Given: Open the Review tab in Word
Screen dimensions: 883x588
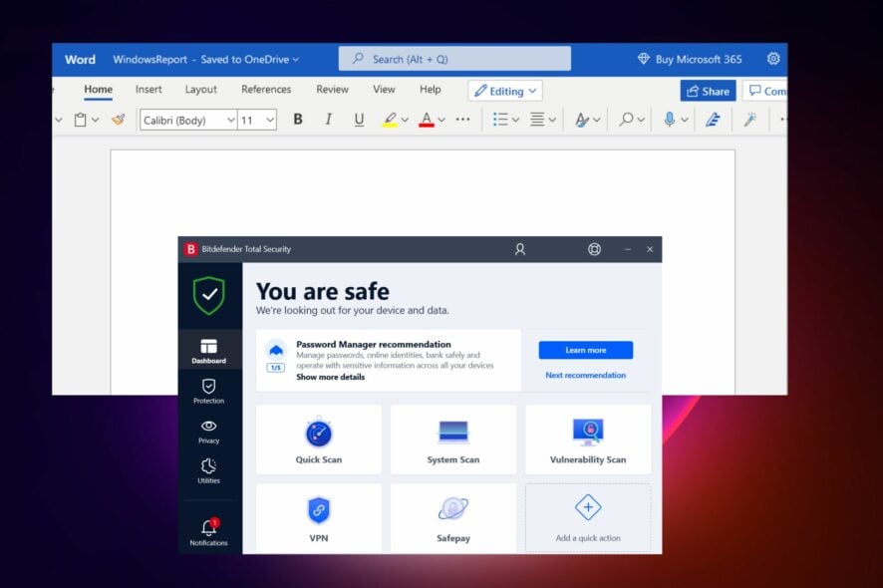Looking at the screenshot, I should click(332, 89).
